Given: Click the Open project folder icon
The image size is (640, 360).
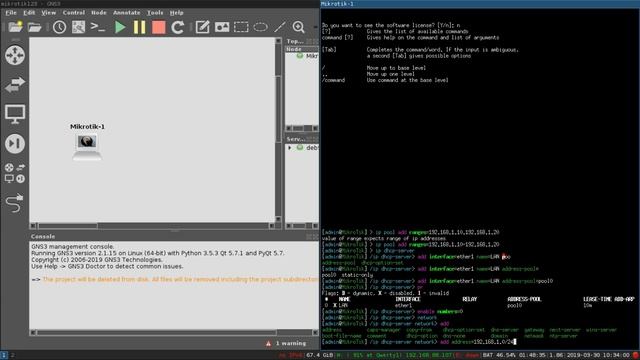Looking at the screenshot, I should click(x=35, y=27).
